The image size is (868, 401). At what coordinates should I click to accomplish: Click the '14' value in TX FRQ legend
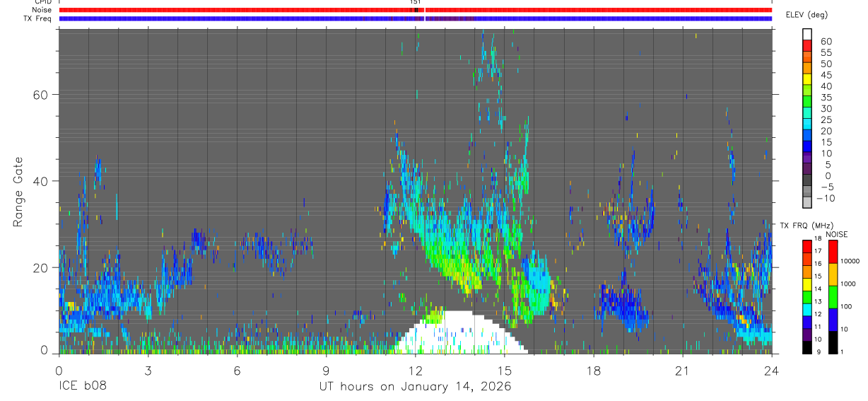click(x=818, y=289)
